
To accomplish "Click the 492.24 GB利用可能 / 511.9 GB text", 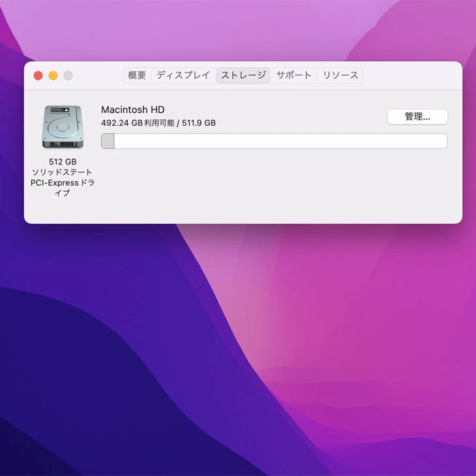I will [158, 123].
